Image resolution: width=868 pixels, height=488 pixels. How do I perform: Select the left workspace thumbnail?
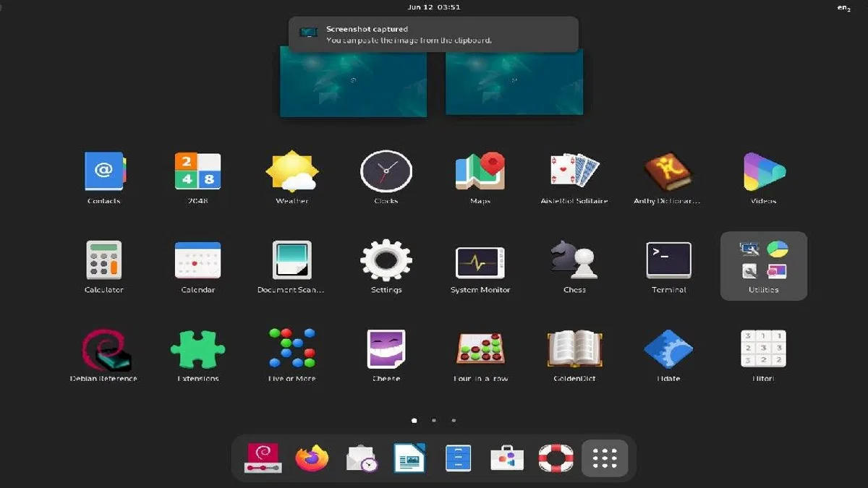pyautogui.click(x=353, y=81)
